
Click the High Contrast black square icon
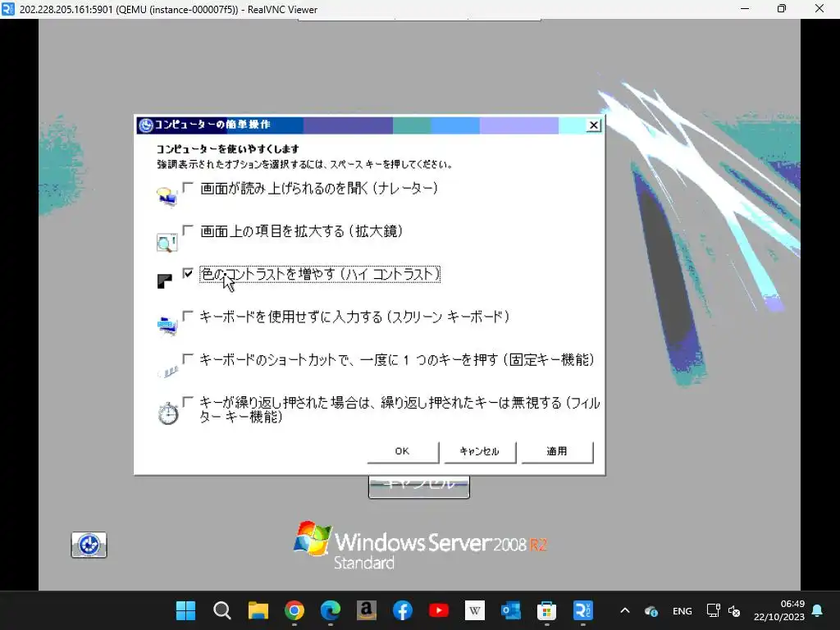[164, 281]
